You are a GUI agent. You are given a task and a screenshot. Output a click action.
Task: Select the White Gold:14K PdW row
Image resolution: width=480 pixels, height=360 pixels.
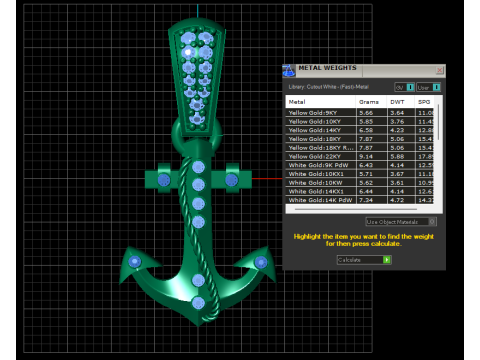360,200
